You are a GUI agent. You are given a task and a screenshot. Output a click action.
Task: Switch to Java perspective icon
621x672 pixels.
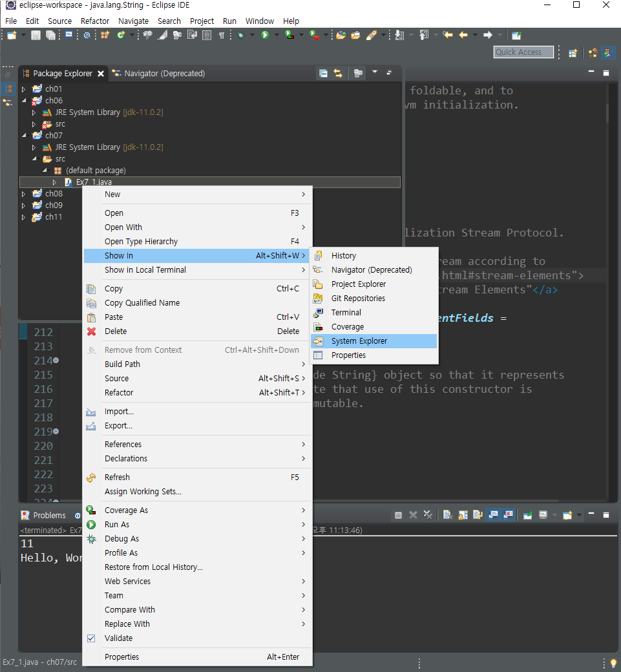click(x=607, y=53)
